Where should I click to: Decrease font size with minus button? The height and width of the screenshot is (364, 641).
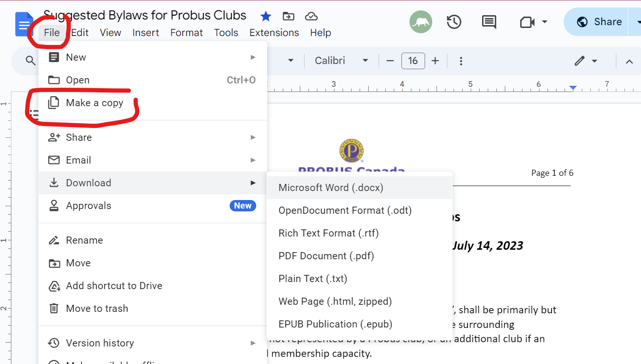tap(390, 61)
